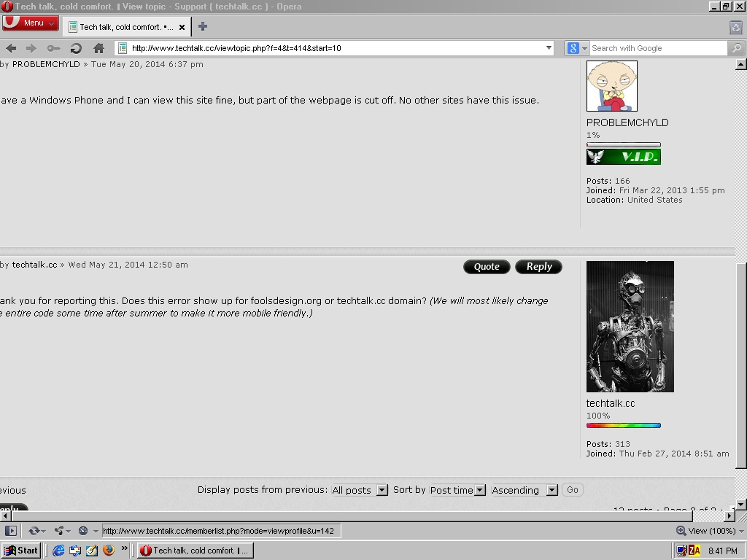Click the Search with Google field

click(659, 48)
